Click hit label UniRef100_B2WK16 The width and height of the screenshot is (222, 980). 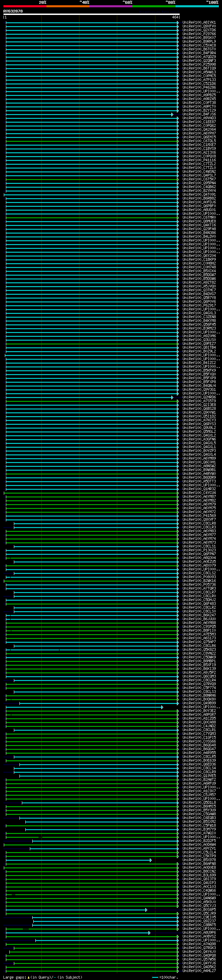coord(199,581)
